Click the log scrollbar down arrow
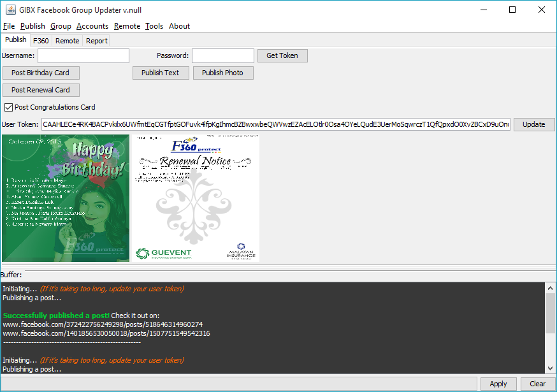557x392 pixels. (x=550, y=368)
